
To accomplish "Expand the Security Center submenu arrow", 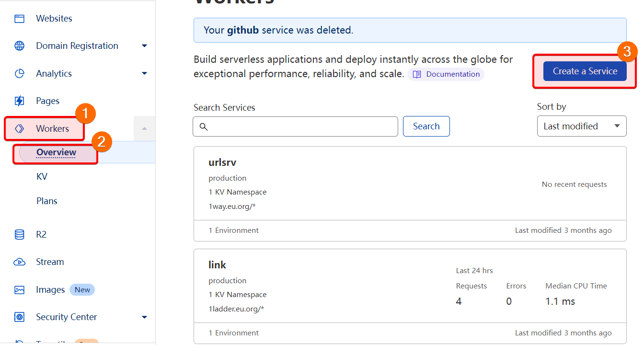I will [144, 317].
